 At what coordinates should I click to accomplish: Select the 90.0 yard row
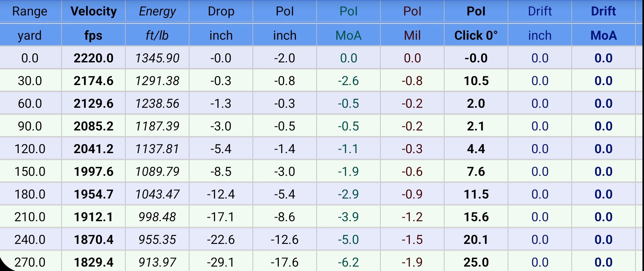(30, 126)
